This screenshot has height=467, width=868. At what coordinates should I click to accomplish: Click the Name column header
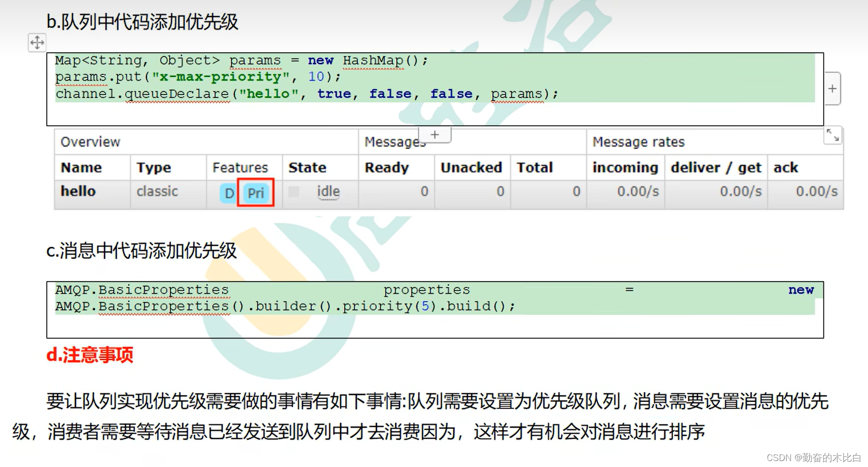coord(81,167)
